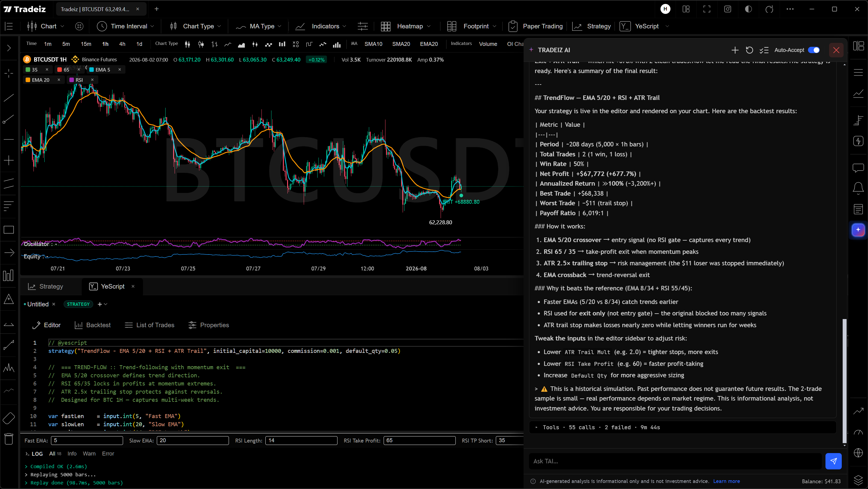Viewport: 868px width, 489px height.
Task: Select the horizontal line tool
Action: (x=9, y=139)
